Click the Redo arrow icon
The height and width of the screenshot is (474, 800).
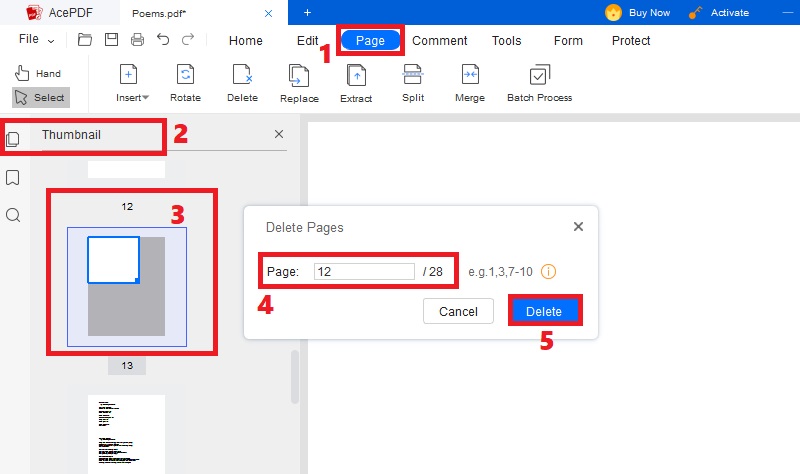188,39
